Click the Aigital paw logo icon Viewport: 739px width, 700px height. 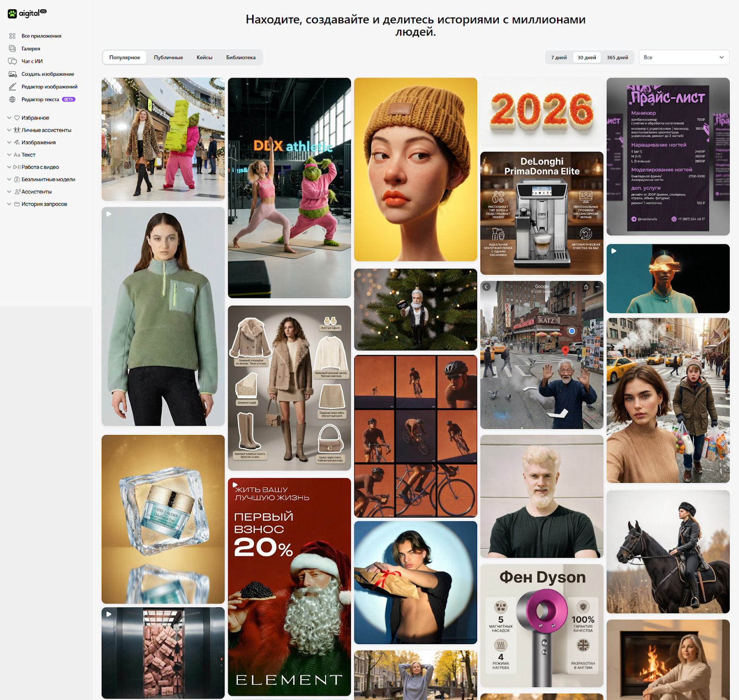(x=12, y=14)
